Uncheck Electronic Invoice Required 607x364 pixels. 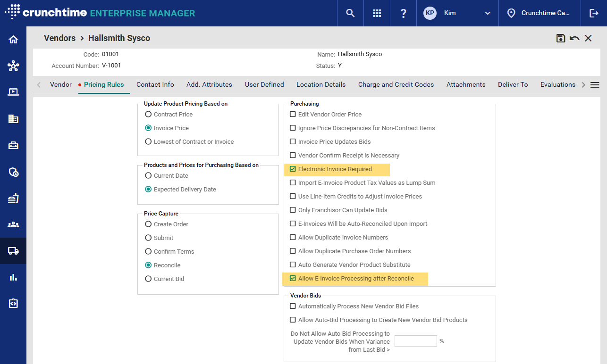pos(293,169)
